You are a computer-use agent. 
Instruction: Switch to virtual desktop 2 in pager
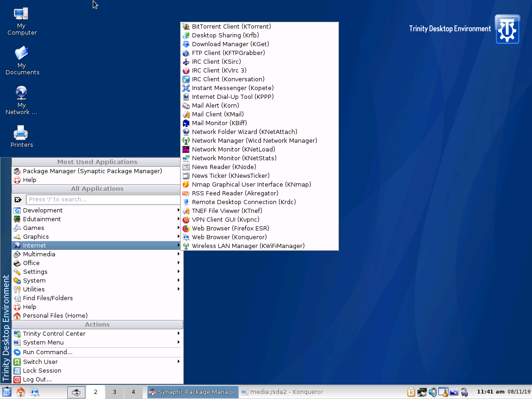pos(96,392)
